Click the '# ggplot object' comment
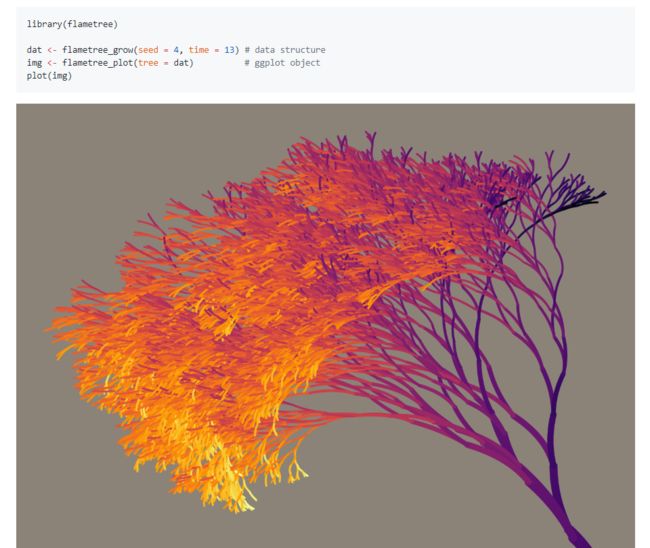 282,63
